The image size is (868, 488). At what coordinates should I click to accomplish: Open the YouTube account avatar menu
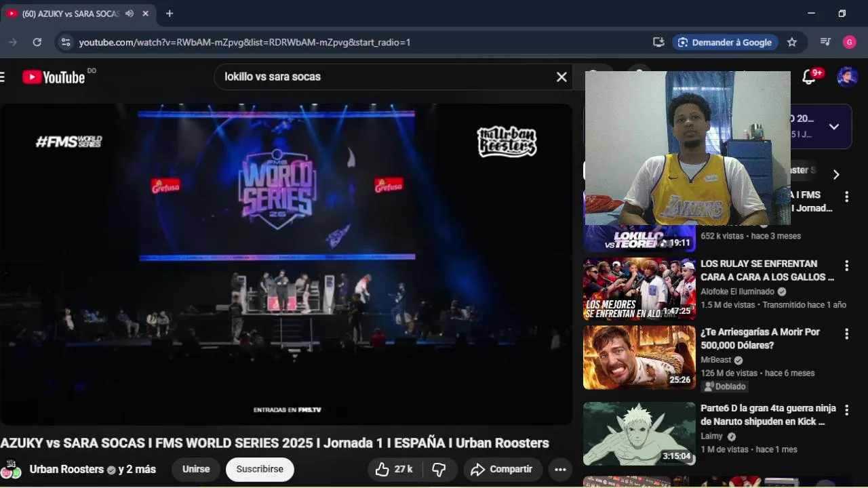point(847,77)
